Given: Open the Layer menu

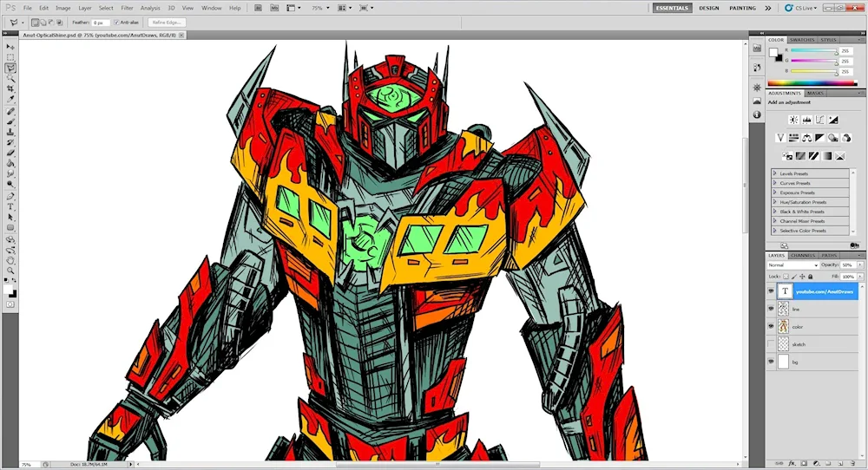Looking at the screenshot, I should pos(85,9).
